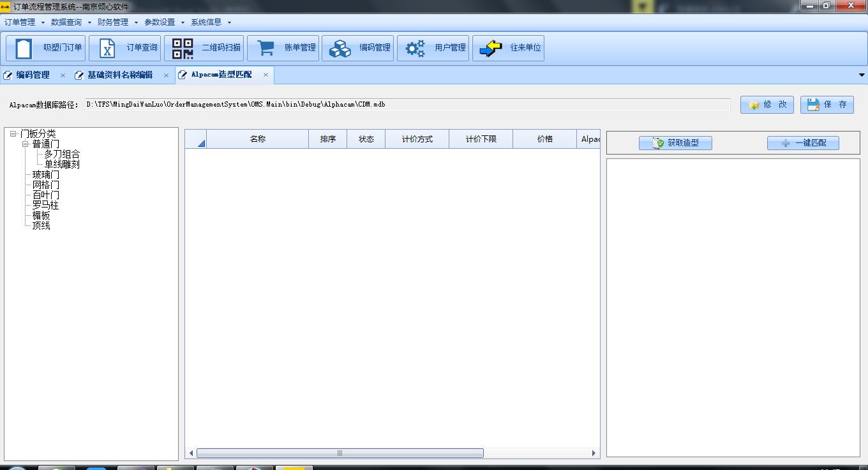The width and height of the screenshot is (868, 470).
Task: Click the Alpacam数据库路径 input field
Action: point(407,105)
